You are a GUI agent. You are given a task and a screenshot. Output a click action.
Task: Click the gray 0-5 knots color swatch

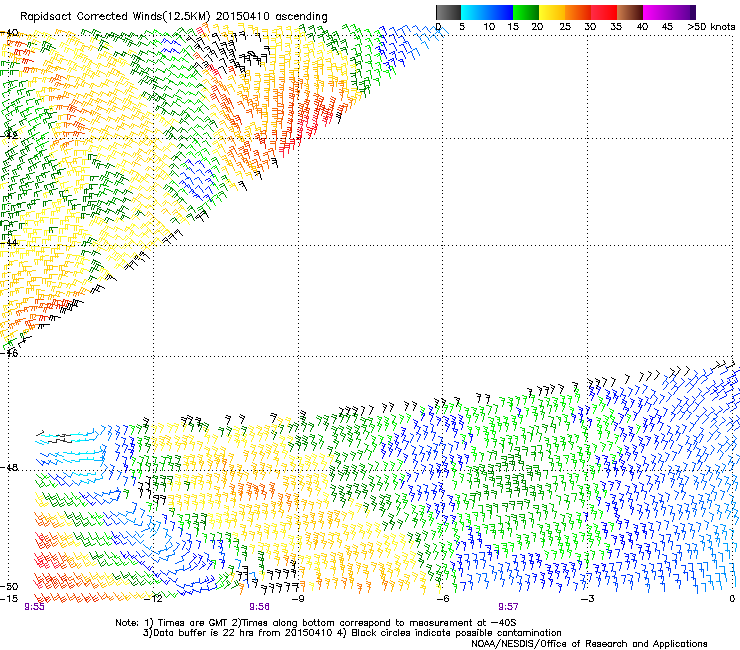(448, 12)
